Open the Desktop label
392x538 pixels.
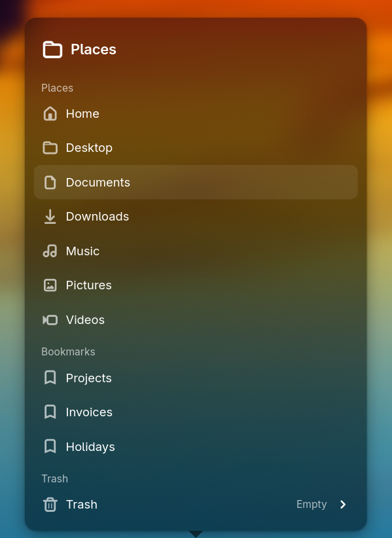(x=89, y=148)
